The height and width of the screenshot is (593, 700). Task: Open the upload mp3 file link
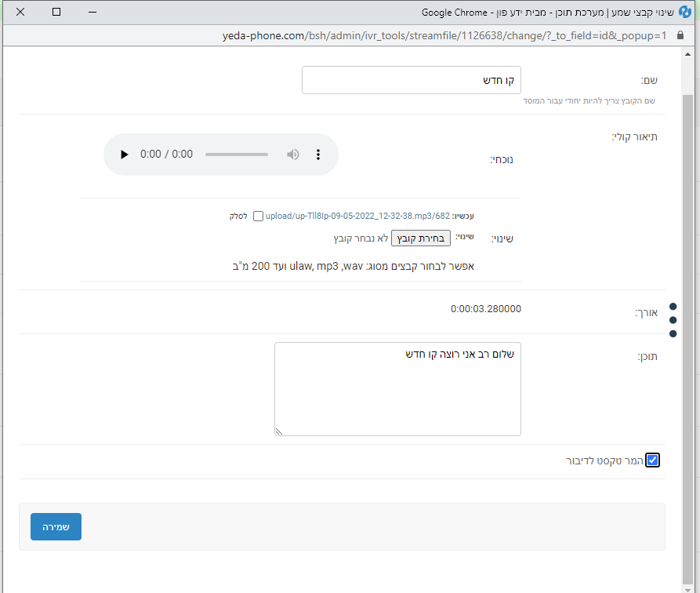coord(357,216)
